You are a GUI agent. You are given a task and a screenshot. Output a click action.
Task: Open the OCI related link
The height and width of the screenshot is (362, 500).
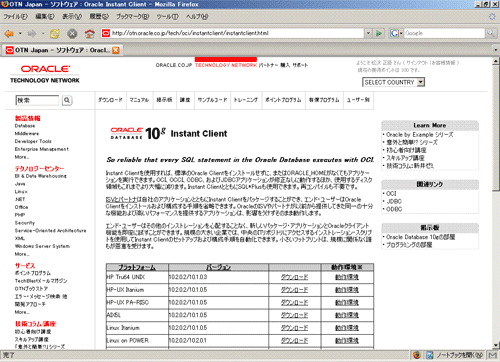click(391, 193)
